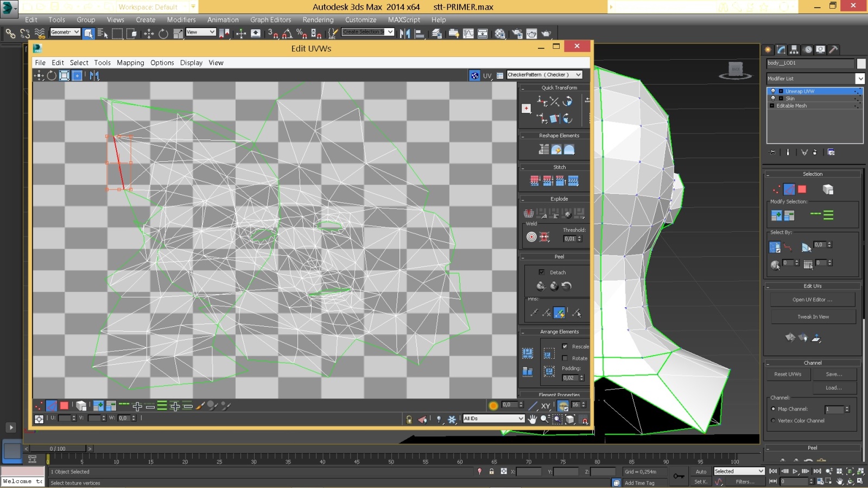Select the Freeform Mode tool in Edit UVWs
Viewport: 868px width, 488px height.
(77, 75)
